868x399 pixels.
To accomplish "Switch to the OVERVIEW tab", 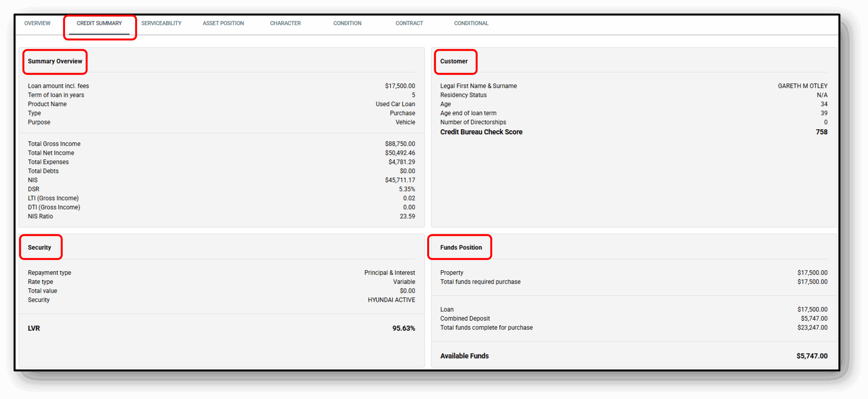I will 37,23.
